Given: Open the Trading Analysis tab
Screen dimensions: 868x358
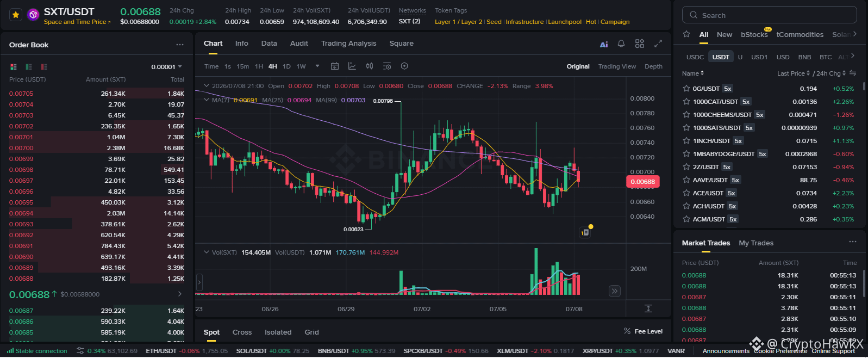Looking at the screenshot, I should [x=348, y=44].
